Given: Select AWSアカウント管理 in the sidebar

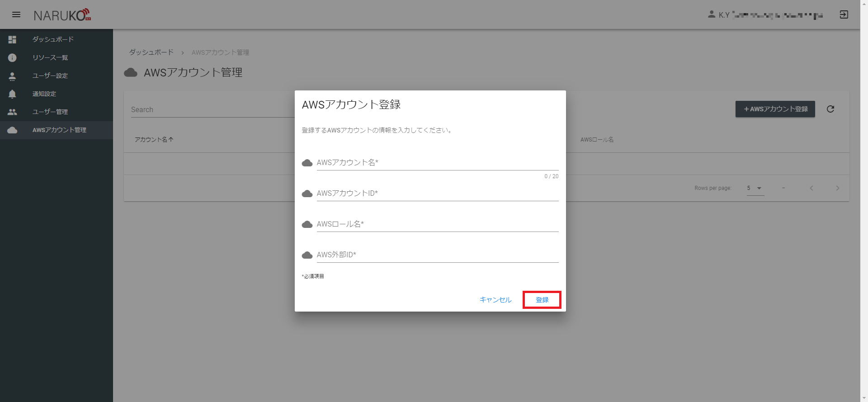Looking at the screenshot, I should pyautogui.click(x=57, y=130).
